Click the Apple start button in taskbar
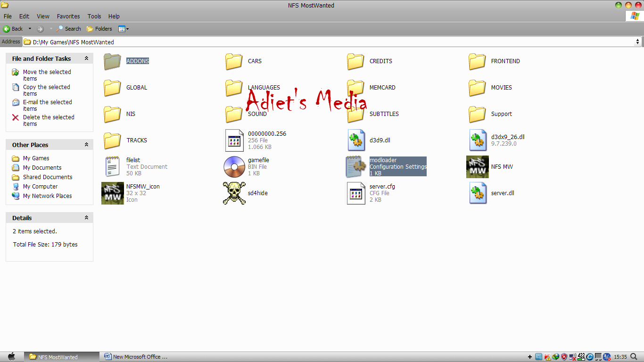Screen dimensions: 644x362 point(11,357)
